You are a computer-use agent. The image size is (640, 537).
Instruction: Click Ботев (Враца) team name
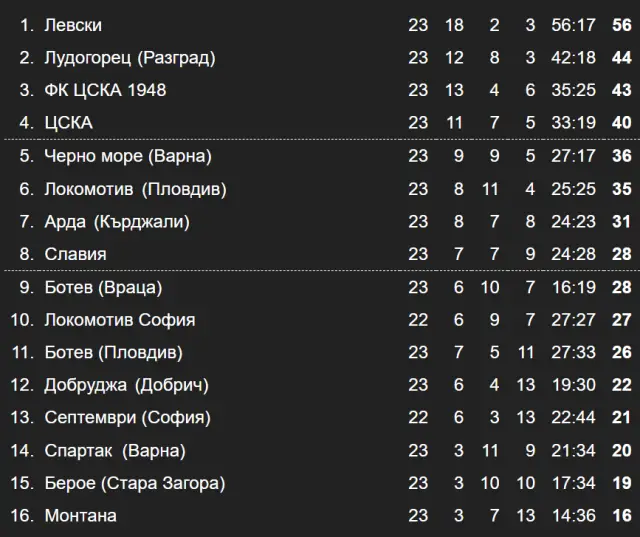tap(103, 288)
